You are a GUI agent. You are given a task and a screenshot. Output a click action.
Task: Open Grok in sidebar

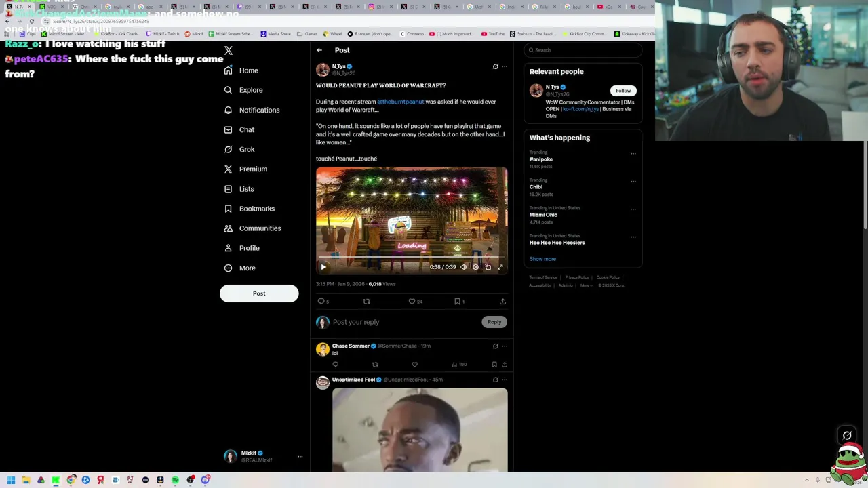pos(239,149)
